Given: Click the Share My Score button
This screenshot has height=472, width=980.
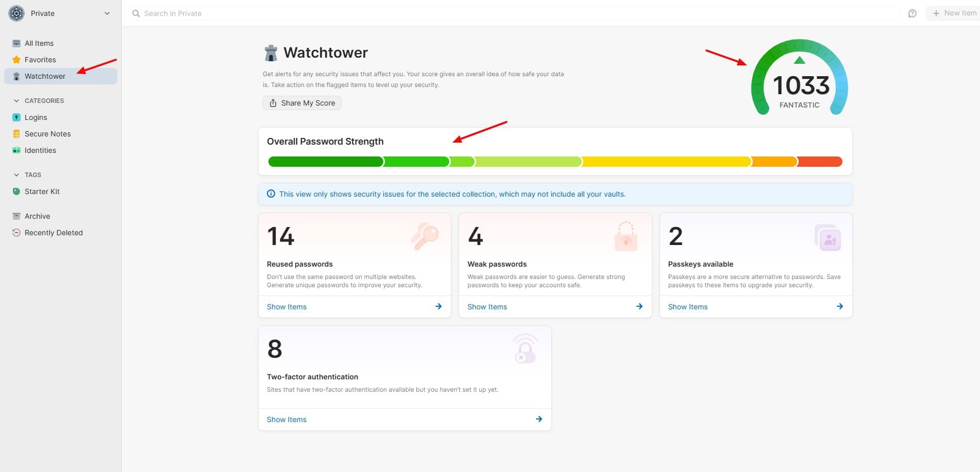Looking at the screenshot, I should click(x=302, y=103).
